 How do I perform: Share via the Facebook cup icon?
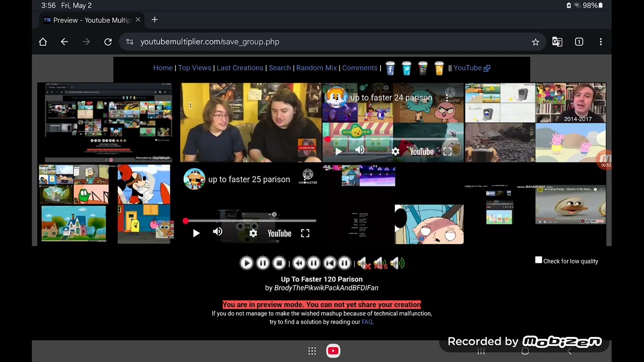(390, 68)
